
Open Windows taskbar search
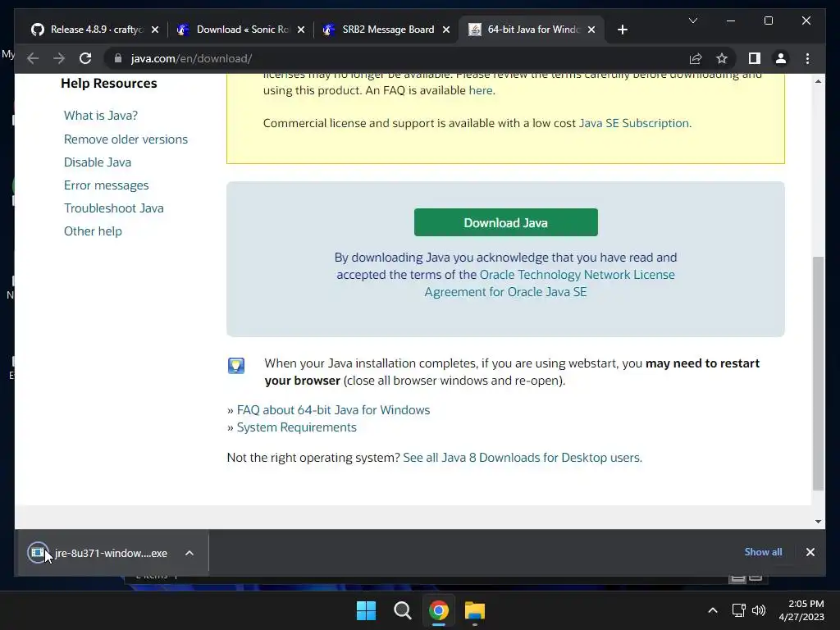pyautogui.click(x=402, y=610)
